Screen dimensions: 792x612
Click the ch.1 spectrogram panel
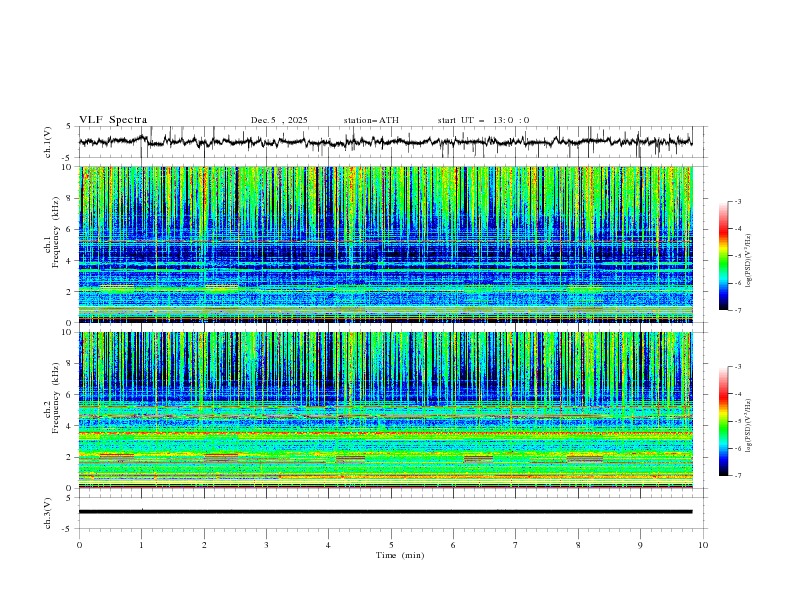(x=385, y=244)
